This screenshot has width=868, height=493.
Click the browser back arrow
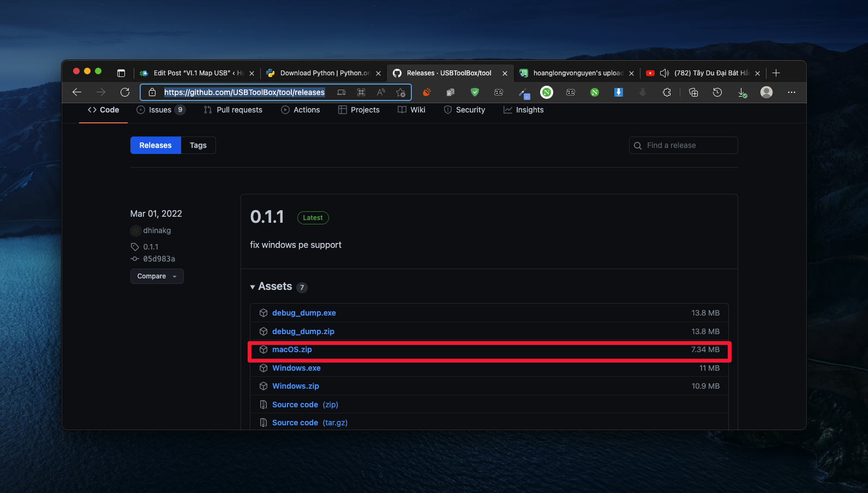point(77,92)
